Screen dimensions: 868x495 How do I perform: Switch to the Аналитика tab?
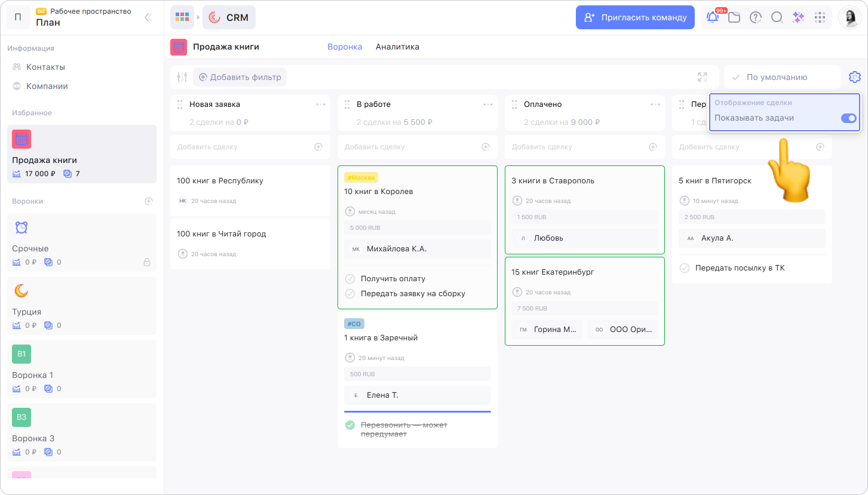(397, 47)
